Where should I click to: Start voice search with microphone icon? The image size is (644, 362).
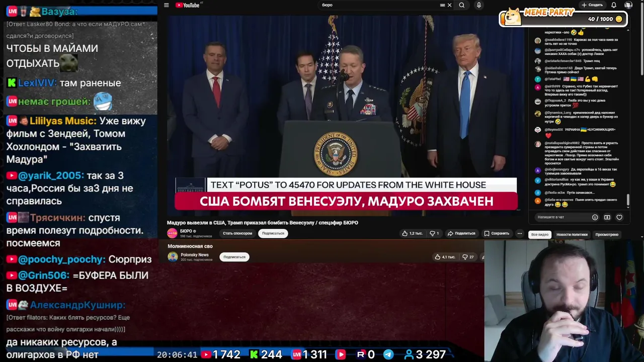(478, 5)
